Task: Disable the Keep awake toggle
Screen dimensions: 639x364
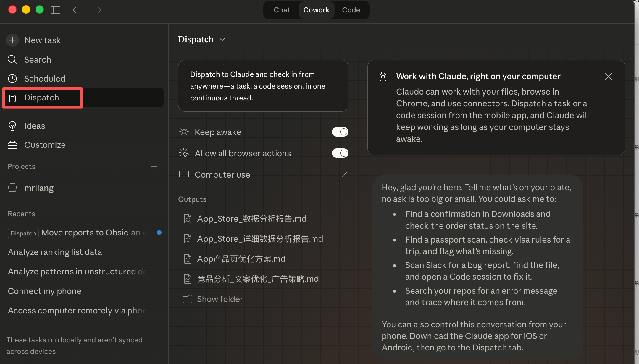Action: [x=340, y=132]
